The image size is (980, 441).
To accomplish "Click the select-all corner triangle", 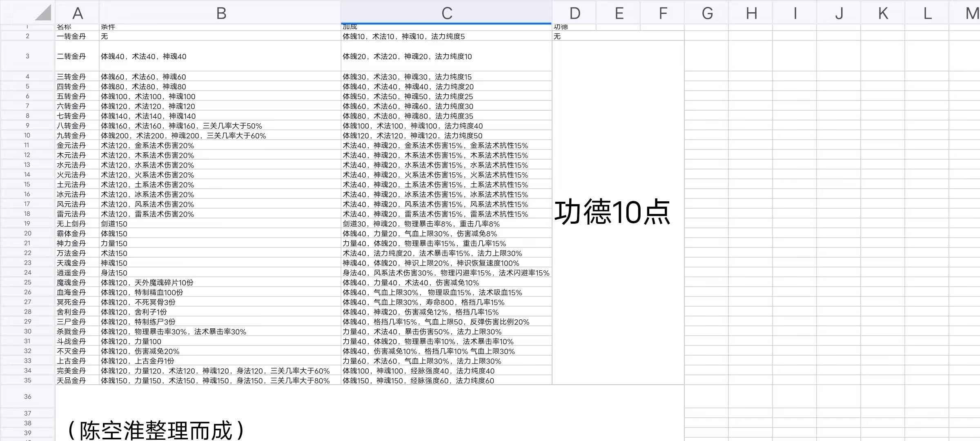I will click(43, 12).
